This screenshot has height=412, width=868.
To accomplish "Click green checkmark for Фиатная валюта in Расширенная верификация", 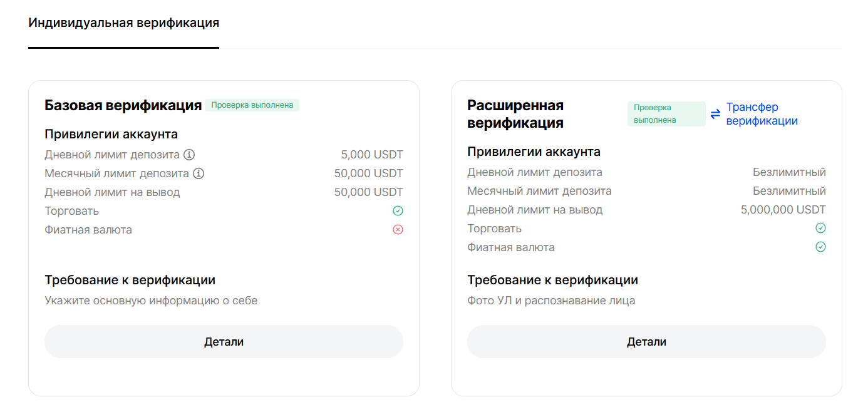I will coord(820,247).
